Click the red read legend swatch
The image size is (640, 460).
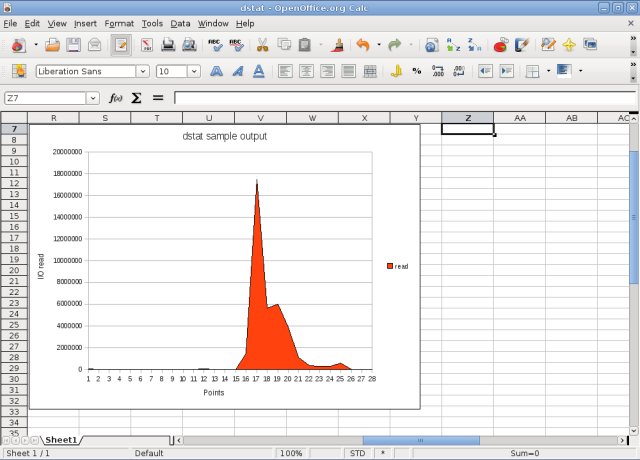coord(390,266)
